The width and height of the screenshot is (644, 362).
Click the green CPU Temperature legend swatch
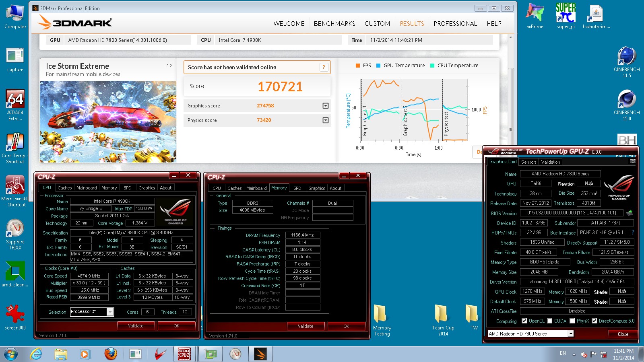(432, 66)
